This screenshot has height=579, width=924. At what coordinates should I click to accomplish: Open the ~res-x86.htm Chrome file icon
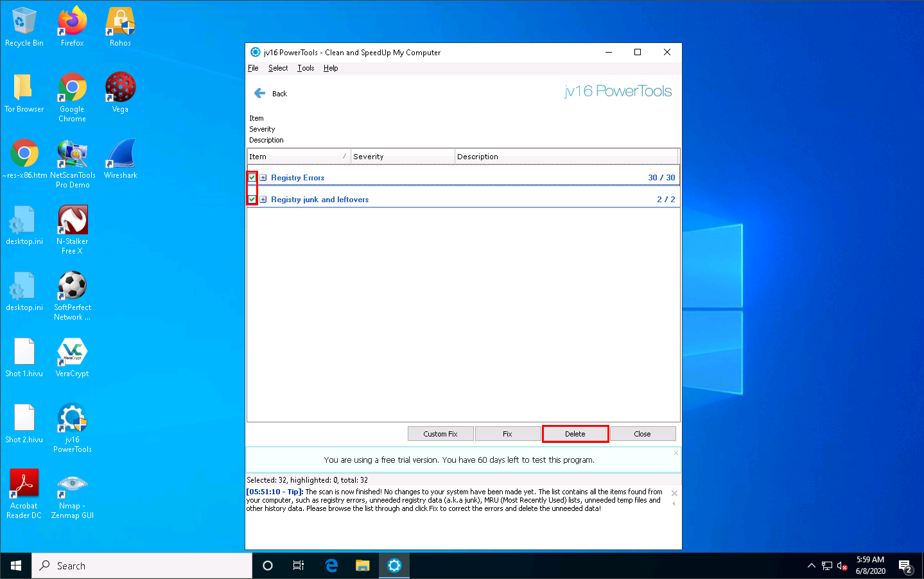[x=24, y=159]
